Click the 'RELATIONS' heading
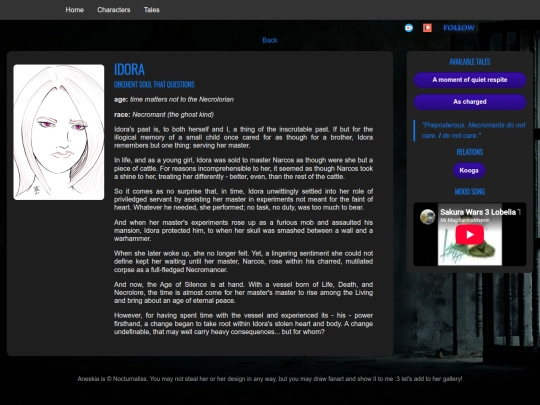The width and height of the screenshot is (540, 405). 470,152
